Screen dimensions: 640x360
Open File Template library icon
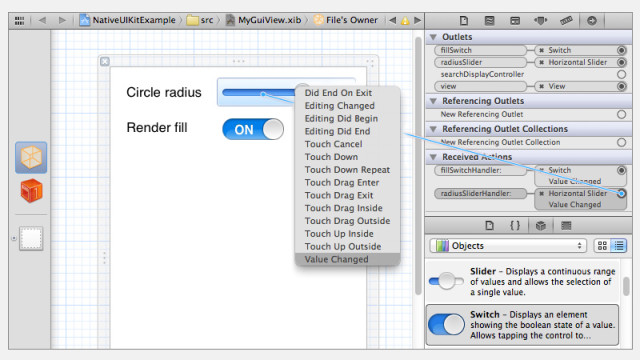point(489,225)
